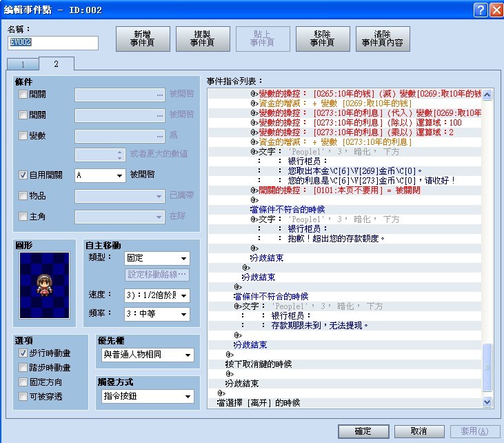Open the 主角 actor dropdown
This screenshot has width=504, height=443.
(120, 217)
